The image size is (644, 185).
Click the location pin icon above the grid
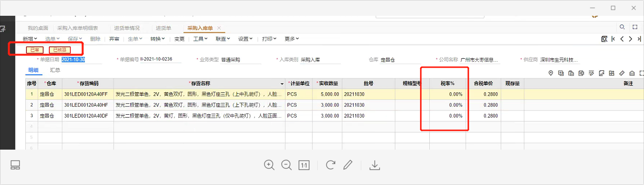click(x=551, y=73)
